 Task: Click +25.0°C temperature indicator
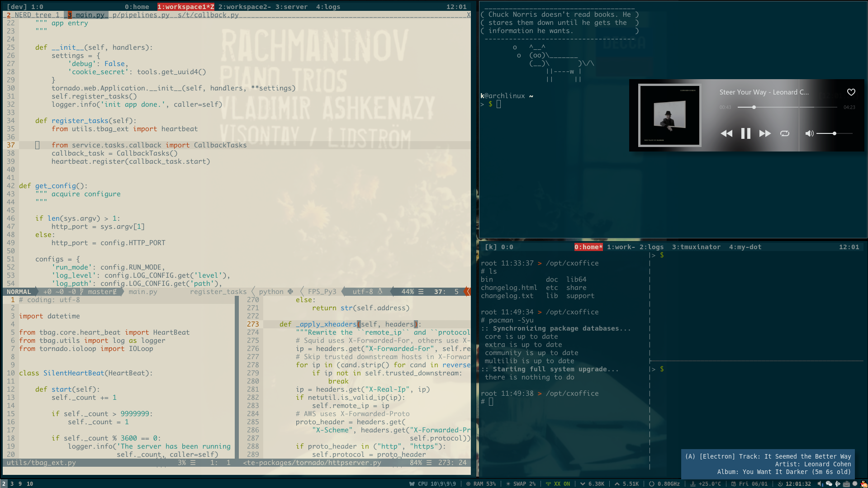point(705,483)
